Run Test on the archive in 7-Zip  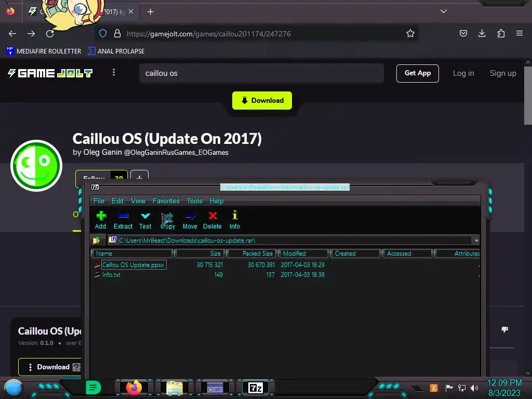coord(145,220)
